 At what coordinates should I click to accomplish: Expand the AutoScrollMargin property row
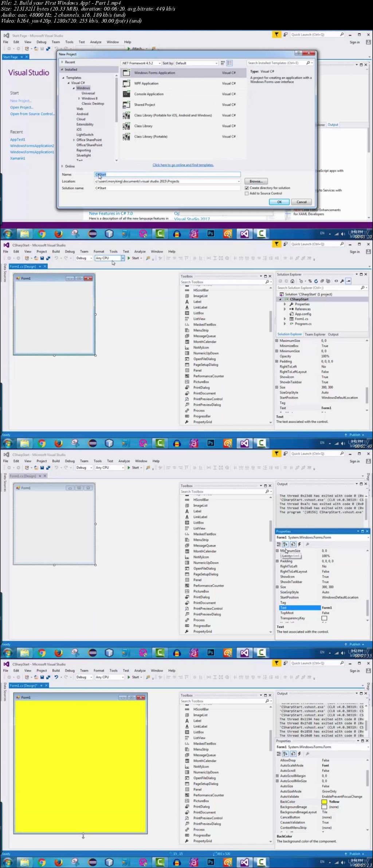[x=277, y=776]
